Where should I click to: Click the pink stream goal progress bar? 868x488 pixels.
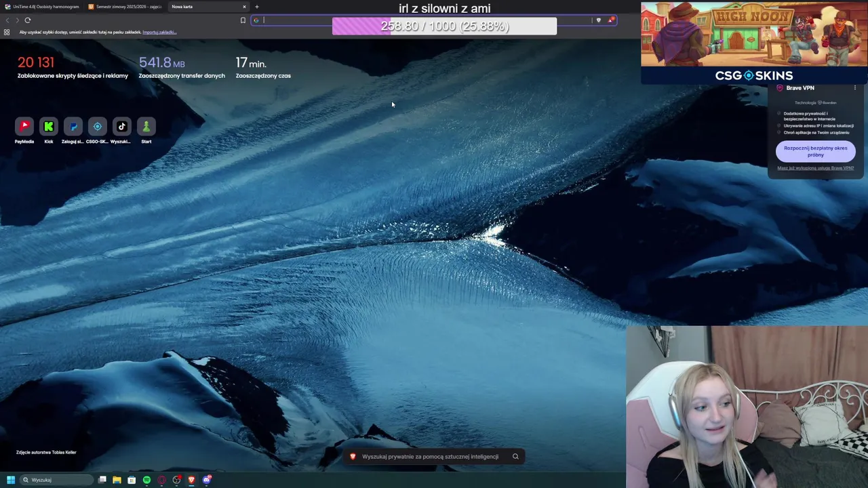(444, 26)
